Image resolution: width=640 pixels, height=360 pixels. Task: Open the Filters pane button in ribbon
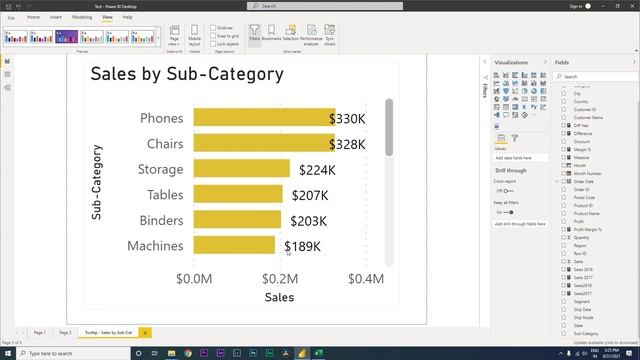point(254,35)
